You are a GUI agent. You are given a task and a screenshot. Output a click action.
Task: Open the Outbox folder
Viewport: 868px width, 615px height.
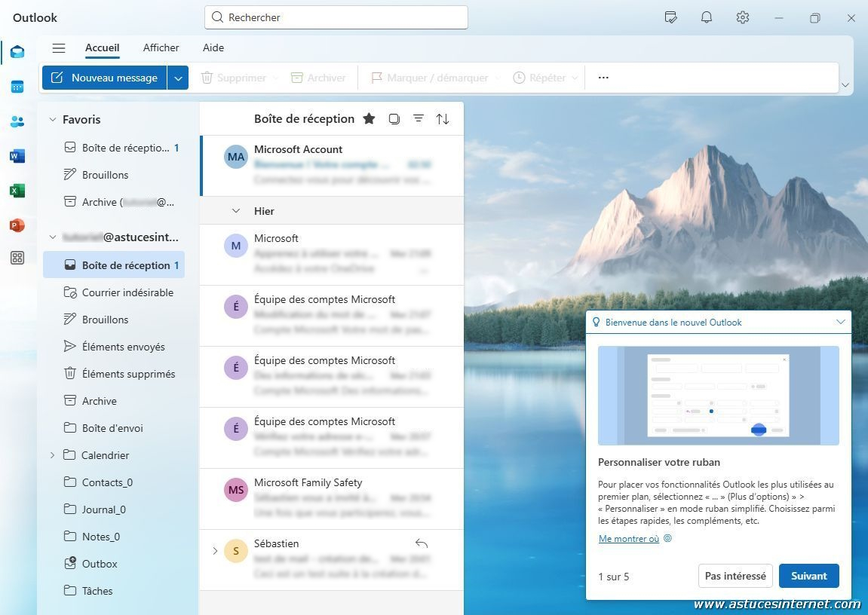(114, 564)
